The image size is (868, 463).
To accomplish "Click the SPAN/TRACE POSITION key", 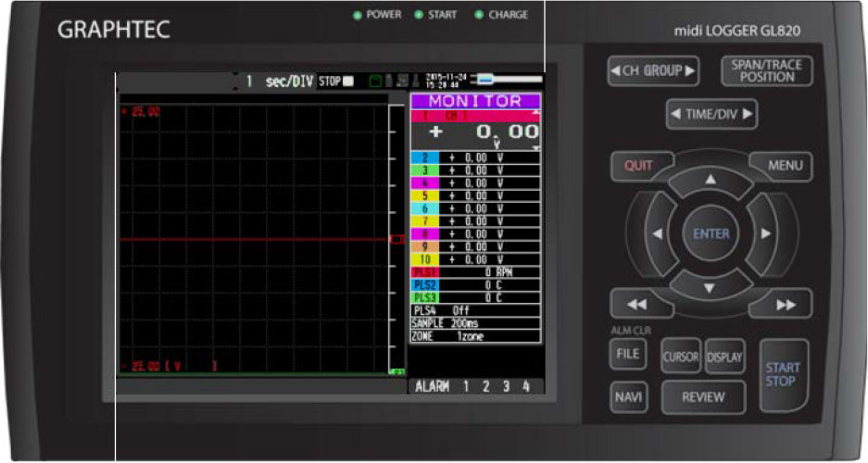I will point(767,70).
